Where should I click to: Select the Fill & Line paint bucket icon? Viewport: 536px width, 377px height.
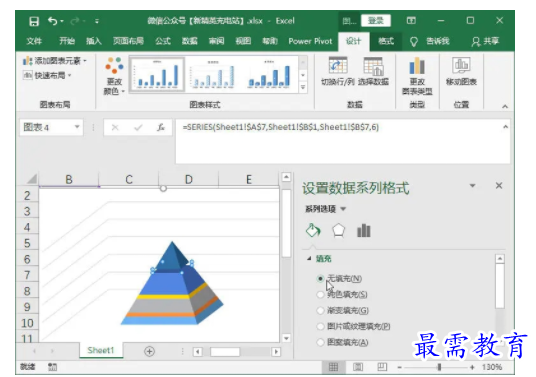point(313,230)
